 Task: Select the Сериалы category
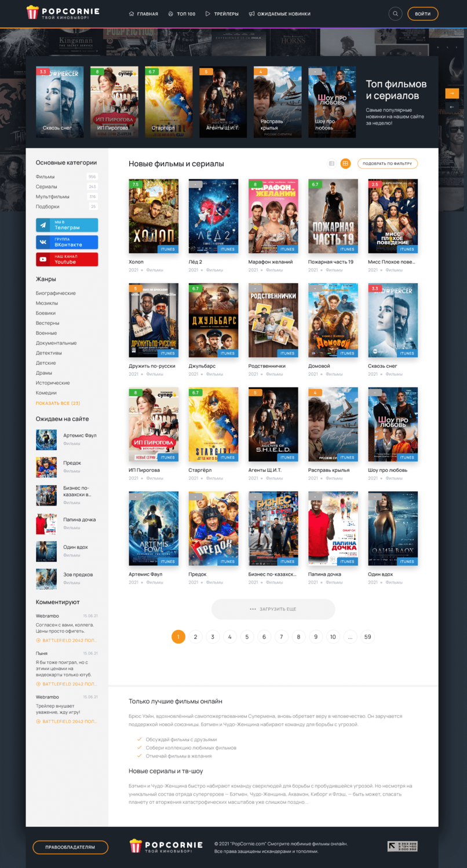[46, 186]
